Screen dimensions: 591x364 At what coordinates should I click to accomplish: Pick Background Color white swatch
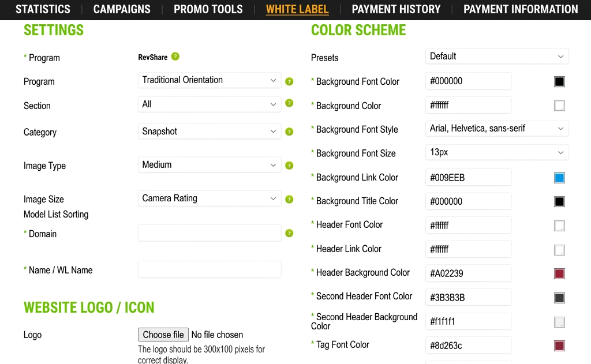(x=559, y=106)
